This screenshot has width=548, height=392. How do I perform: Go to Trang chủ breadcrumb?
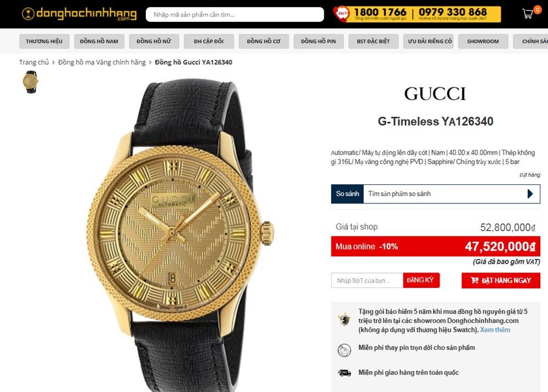[34, 63]
